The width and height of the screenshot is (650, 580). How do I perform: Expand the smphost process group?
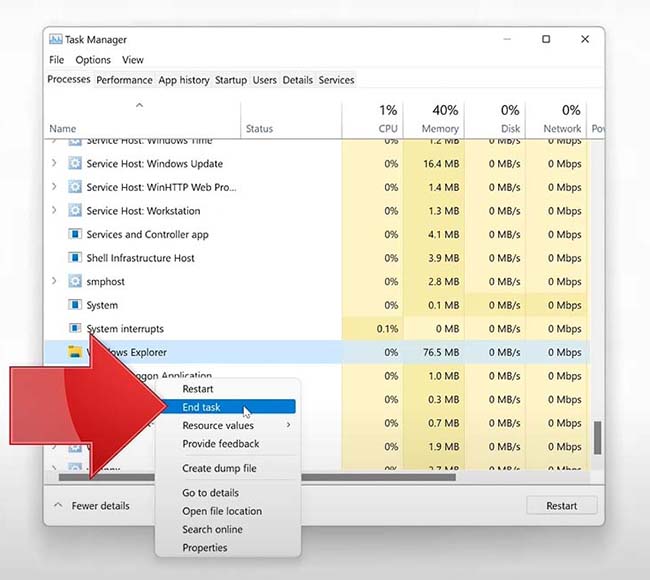(x=54, y=281)
